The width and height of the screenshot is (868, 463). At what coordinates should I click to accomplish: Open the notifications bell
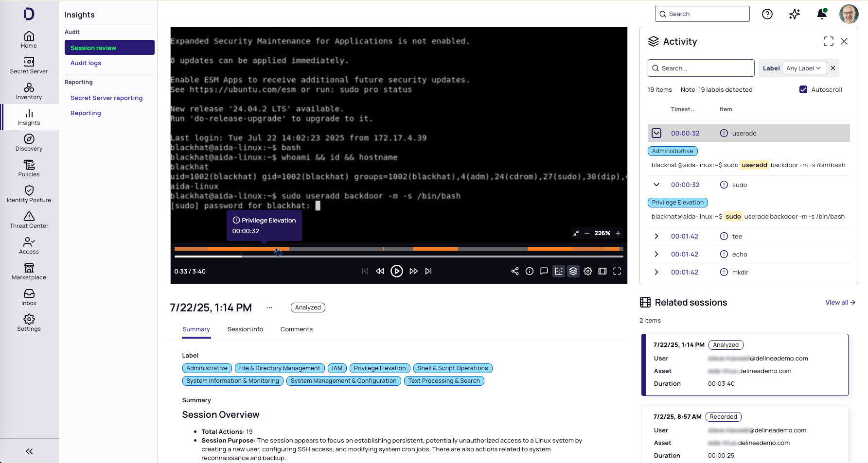(822, 14)
